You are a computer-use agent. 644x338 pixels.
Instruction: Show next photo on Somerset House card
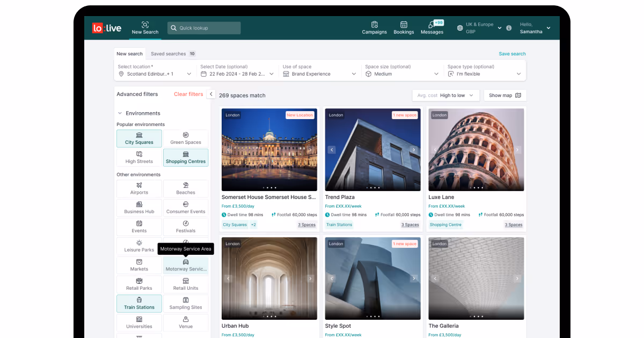tap(311, 150)
